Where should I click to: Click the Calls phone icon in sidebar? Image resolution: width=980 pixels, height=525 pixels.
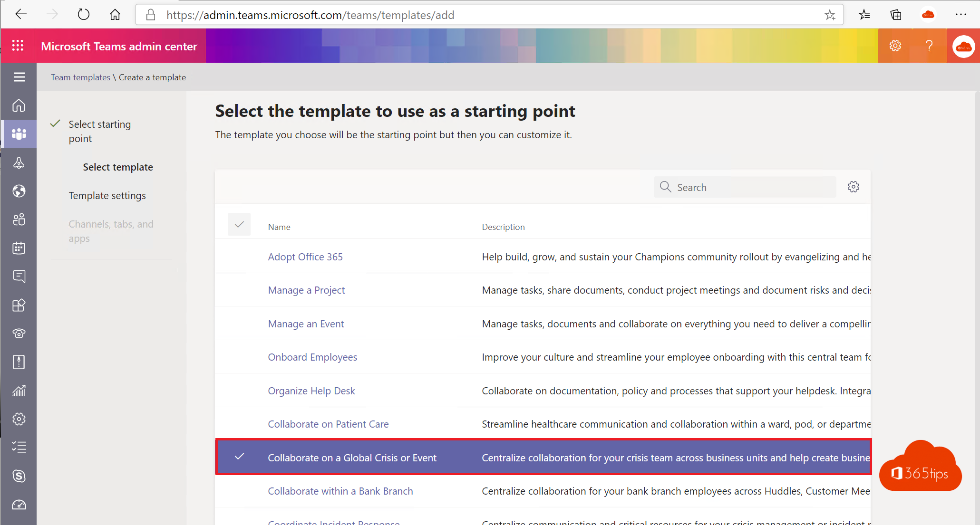click(x=19, y=334)
